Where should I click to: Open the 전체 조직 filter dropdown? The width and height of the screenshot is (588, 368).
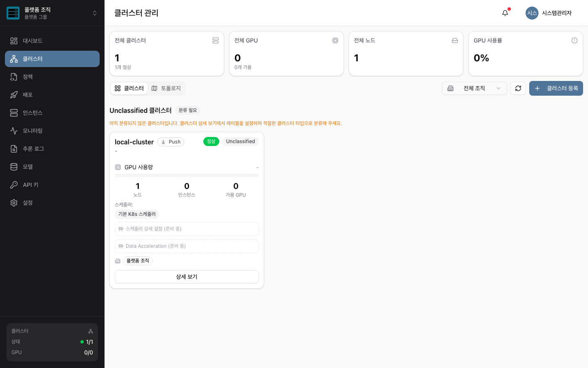[474, 88]
